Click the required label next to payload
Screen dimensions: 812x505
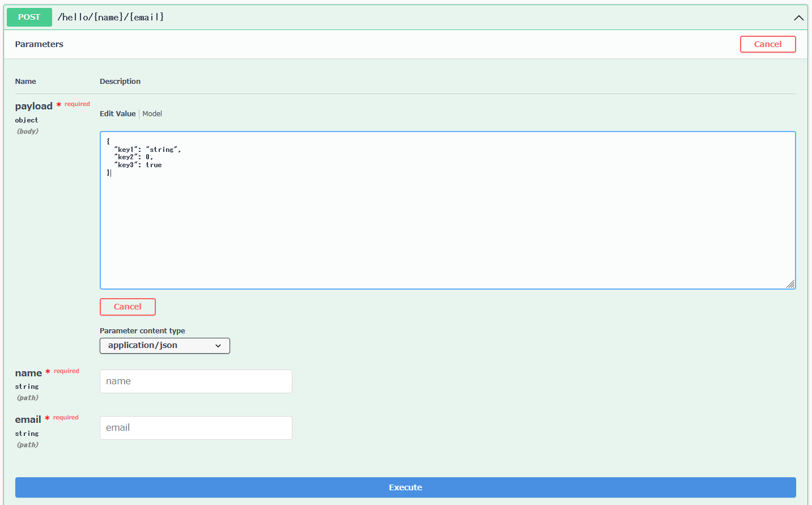coord(75,104)
